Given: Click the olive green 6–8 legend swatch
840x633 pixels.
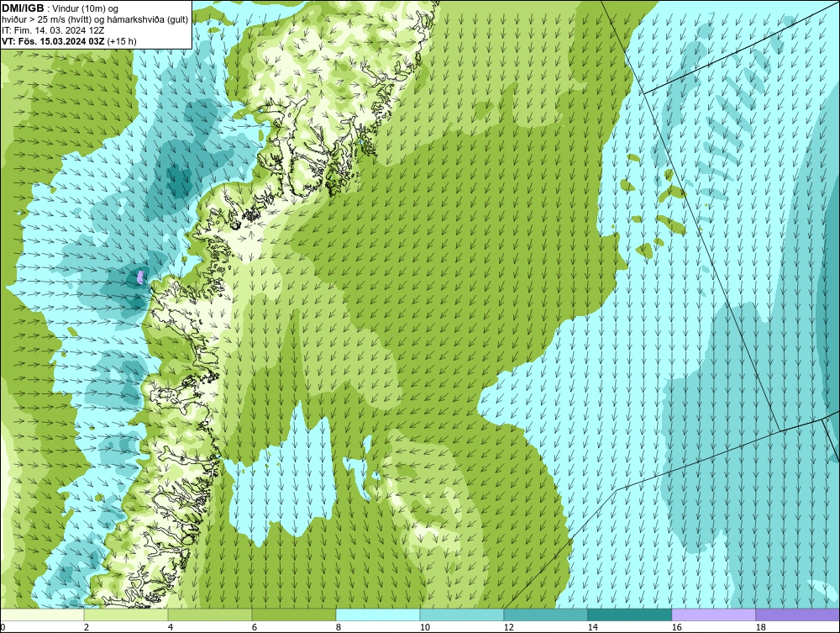Looking at the screenshot, I should point(294,615).
